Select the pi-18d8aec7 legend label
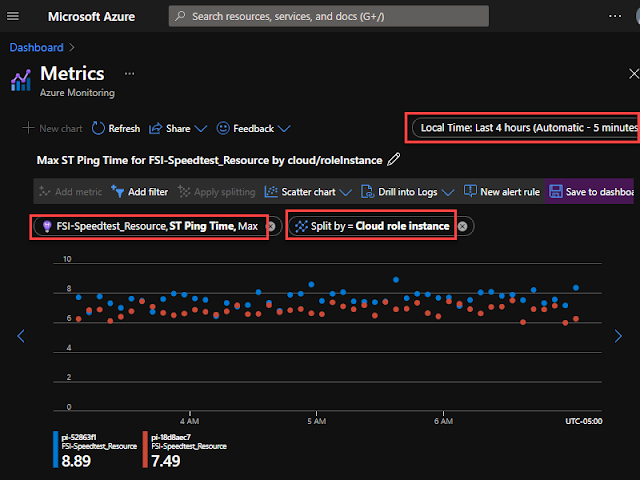 pos(171,438)
